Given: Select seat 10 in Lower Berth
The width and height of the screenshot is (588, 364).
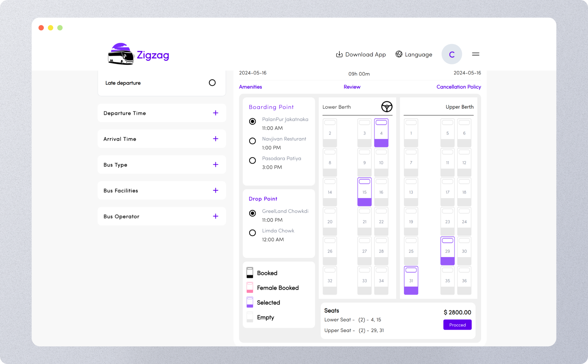Looking at the screenshot, I should [x=381, y=162].
